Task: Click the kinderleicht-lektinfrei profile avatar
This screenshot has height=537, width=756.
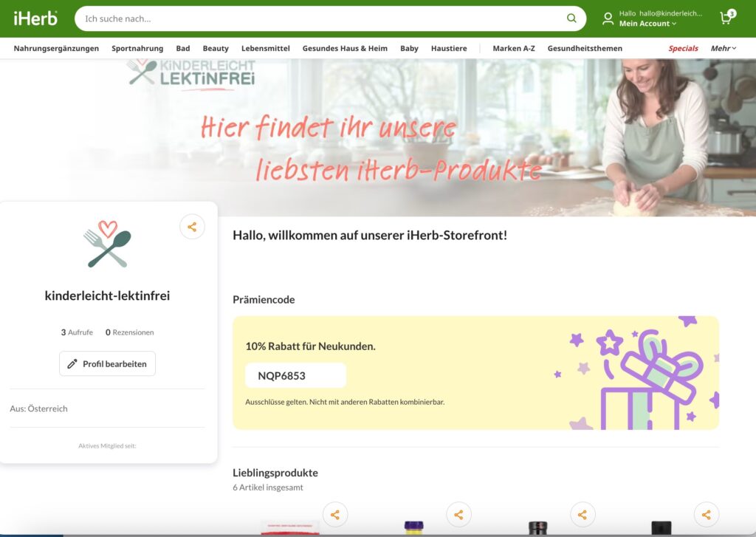Action: (107, 244)
